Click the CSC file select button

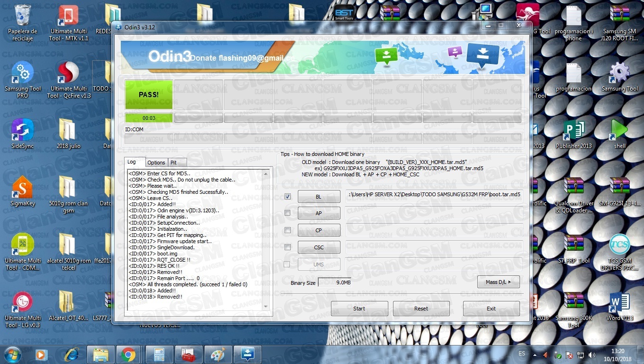tap(319, 247)
